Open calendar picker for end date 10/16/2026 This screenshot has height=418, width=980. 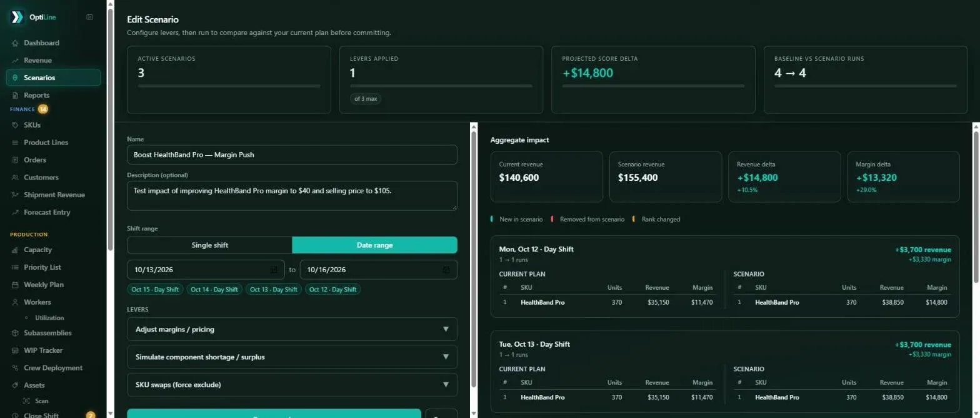pos(446,270)
